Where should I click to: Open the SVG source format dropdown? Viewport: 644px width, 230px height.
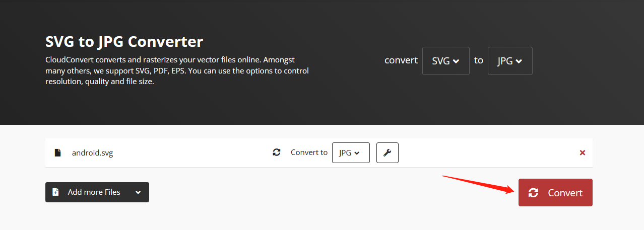pos(445,61)
